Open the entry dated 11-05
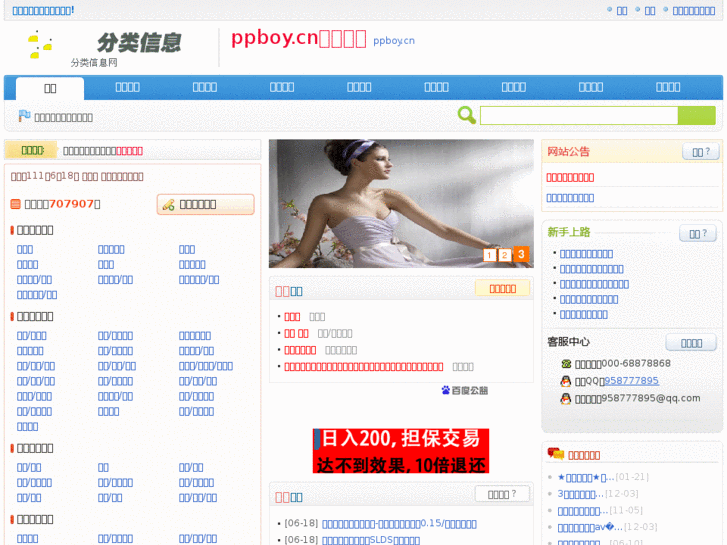727x545 pixels. point(582,511)
